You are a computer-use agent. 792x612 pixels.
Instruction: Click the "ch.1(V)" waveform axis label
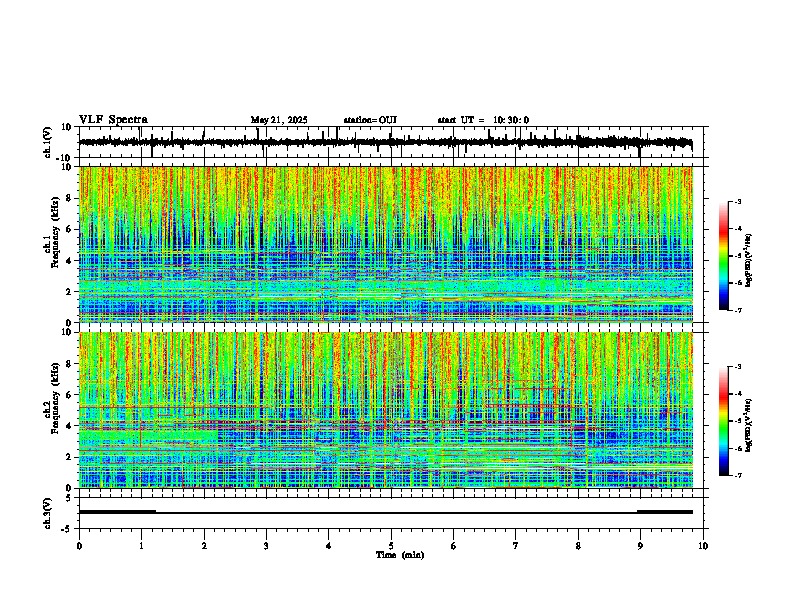47,142
